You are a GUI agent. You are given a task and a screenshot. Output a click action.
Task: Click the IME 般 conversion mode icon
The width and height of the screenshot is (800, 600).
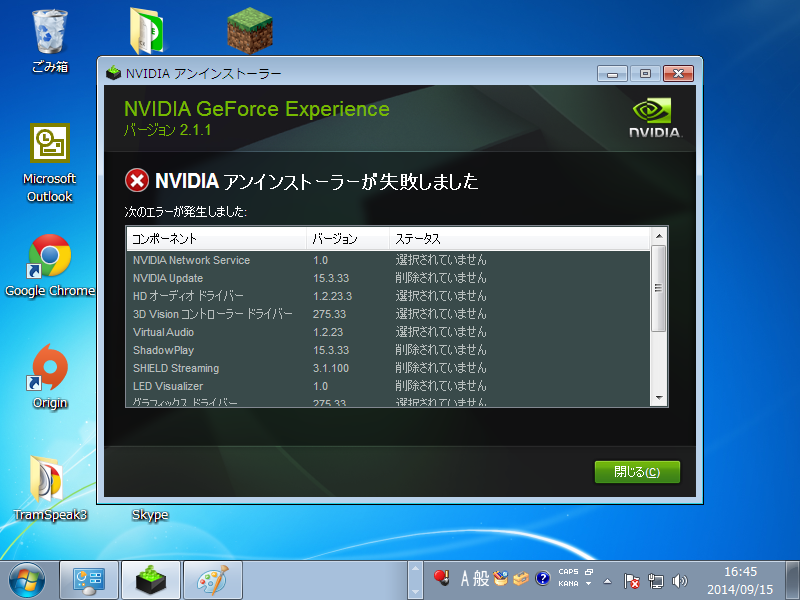[x=481, y=579]
